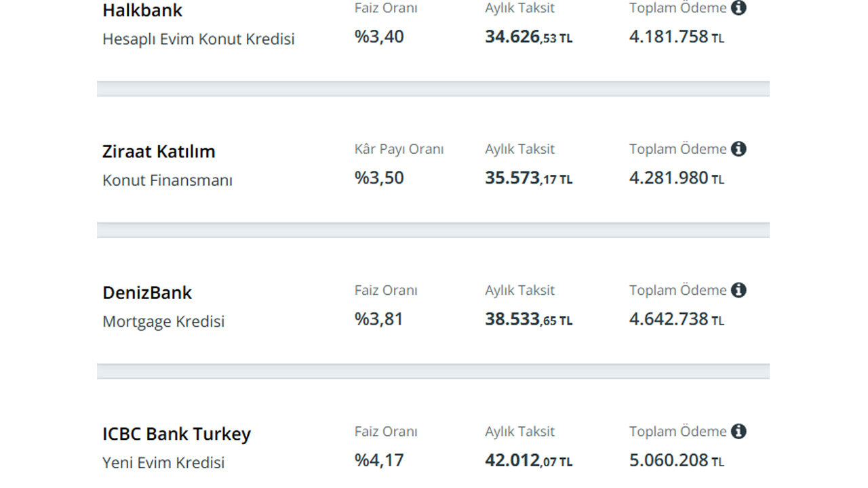Viewport: 868px width, 488px height.
Task: Click the info icon beside Halkbank Toplam Ödeme
Action: pos(738,8)
